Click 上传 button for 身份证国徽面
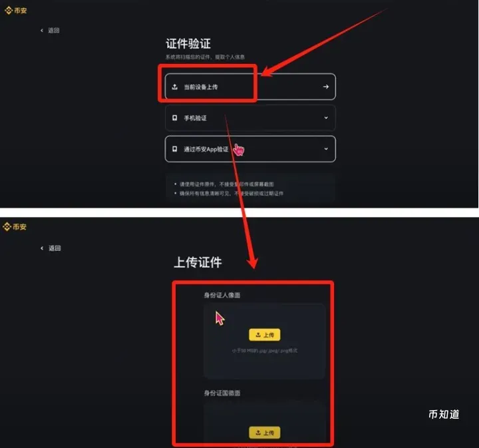The width and height of the screenshot is (479, 448). click(265, 433)
